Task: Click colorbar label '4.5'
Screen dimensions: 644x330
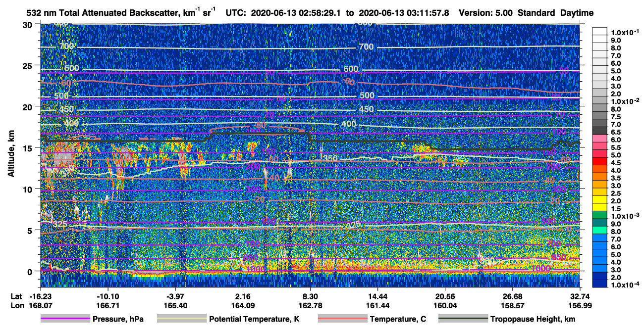Action: point(616,163)
